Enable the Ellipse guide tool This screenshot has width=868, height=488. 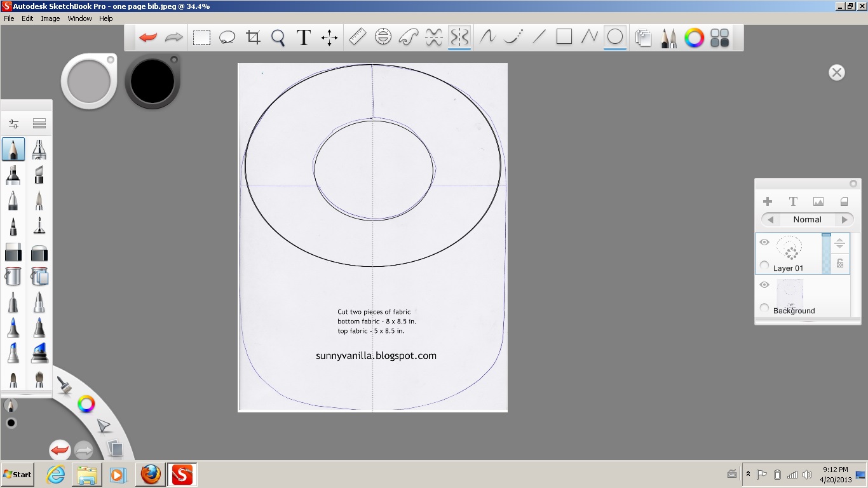tap(383, 37)
